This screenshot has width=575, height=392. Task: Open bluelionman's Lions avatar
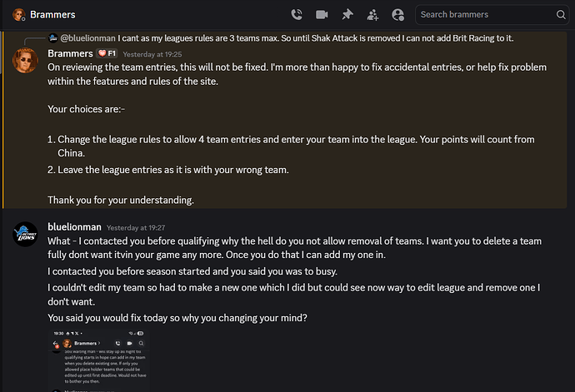[25, 233]
